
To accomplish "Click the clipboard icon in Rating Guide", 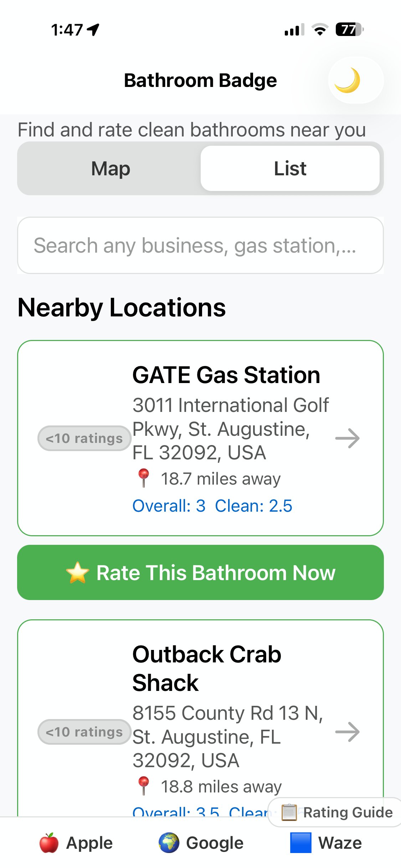I will click(x=289, y=812).
